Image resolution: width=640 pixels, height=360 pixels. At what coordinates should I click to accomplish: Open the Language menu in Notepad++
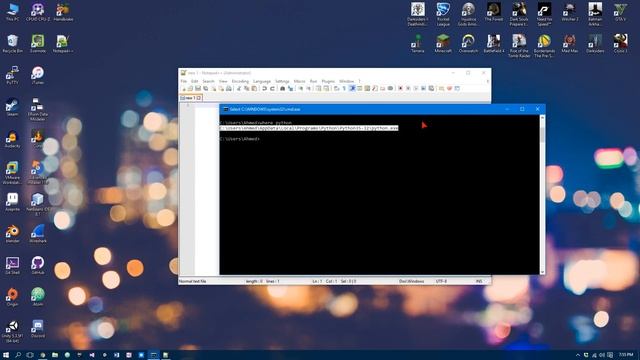(262, 81)
